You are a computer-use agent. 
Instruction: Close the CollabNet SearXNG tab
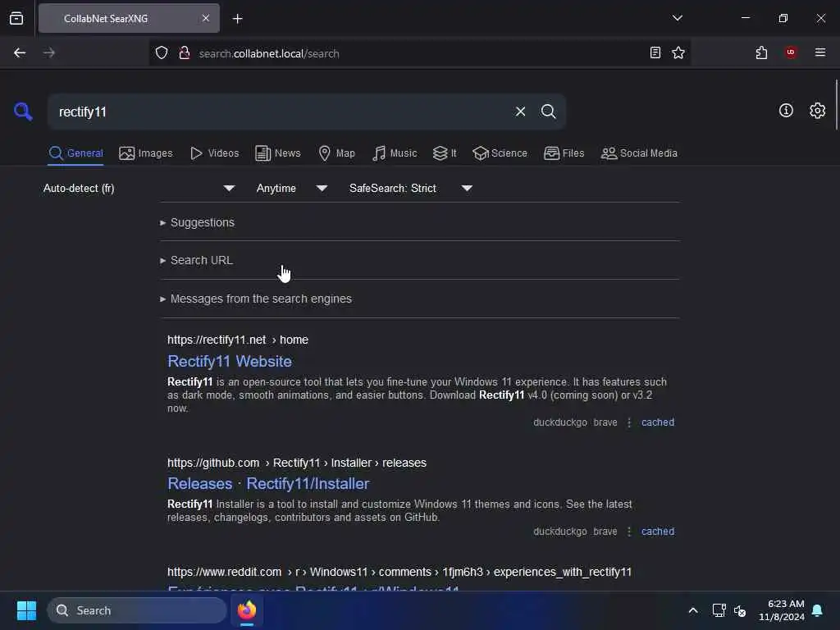point(206,18)
